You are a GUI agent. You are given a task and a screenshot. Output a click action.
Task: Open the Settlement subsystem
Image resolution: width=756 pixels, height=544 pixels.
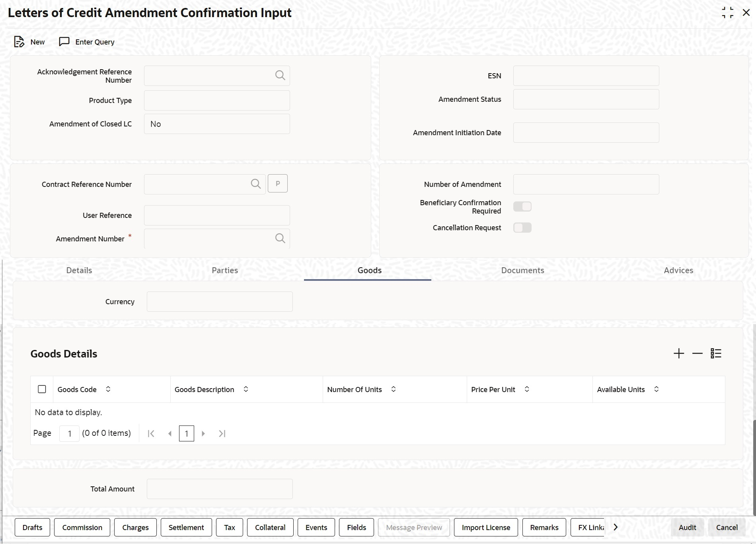186,527
